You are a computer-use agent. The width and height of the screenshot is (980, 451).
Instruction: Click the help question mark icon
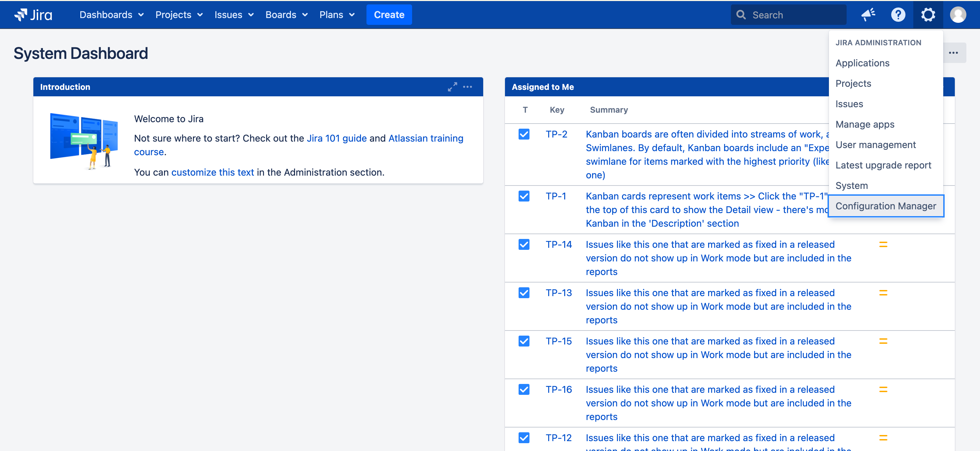click(898, 14)
